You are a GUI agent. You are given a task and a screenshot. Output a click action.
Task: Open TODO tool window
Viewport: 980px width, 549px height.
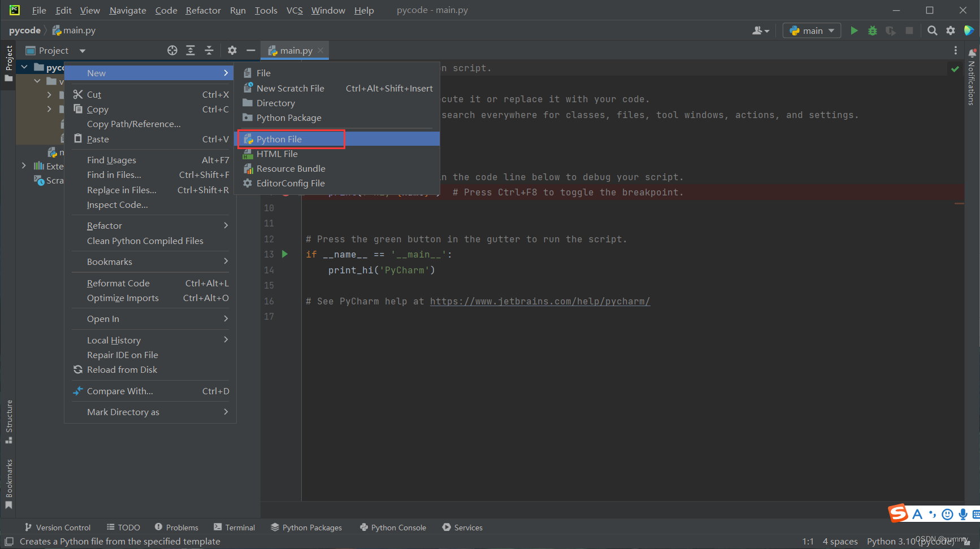[123, 528]
